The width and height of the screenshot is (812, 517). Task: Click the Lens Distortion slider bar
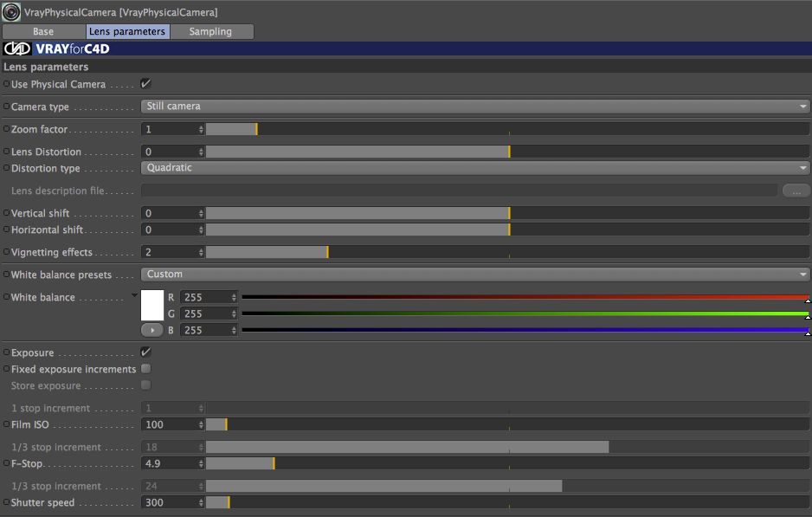(507, 152)
